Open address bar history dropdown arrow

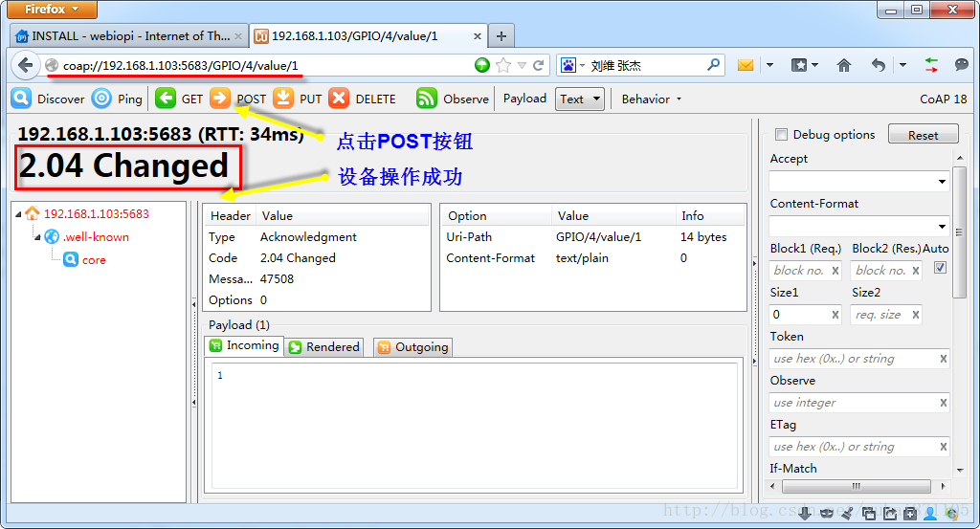click(522, 65)
